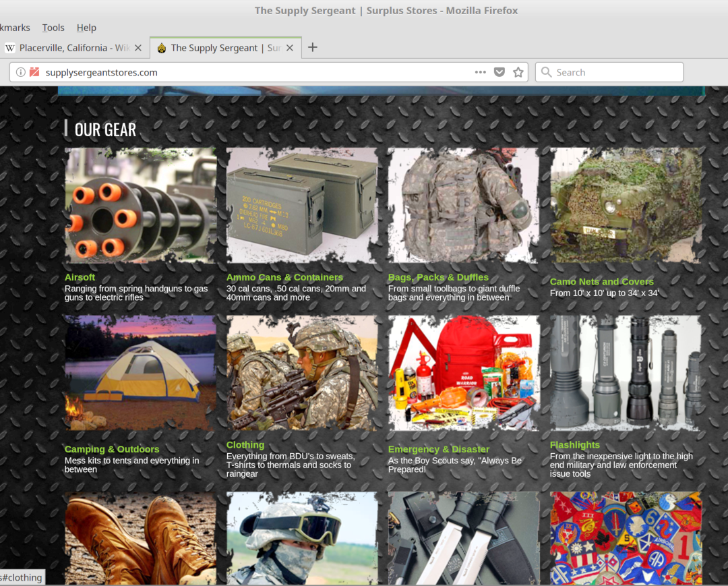Viewport: 728px width, 586px height.
Task: Close the Supply Sergeant tab
Action: pos(290,48)
